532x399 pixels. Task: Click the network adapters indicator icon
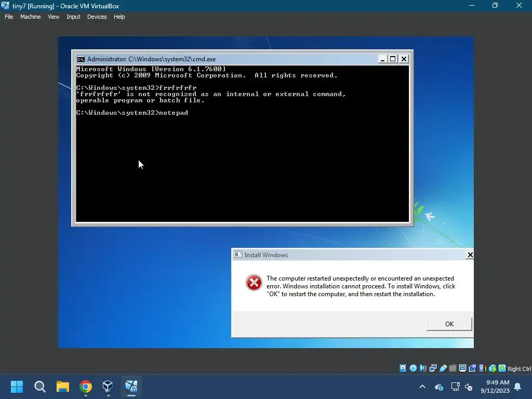click(x=433, y=368)
